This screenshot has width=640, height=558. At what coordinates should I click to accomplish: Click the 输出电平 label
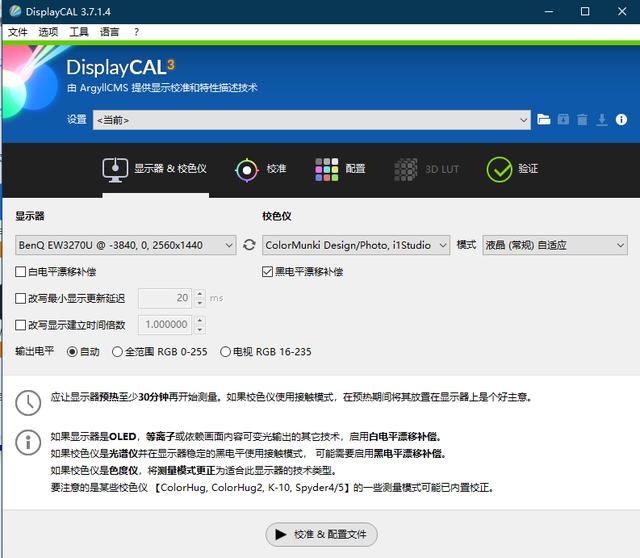pos(35,351)
